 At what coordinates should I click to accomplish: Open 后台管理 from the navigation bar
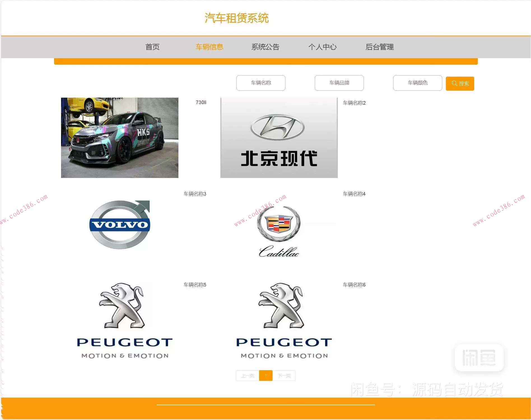tap(380, 47)
